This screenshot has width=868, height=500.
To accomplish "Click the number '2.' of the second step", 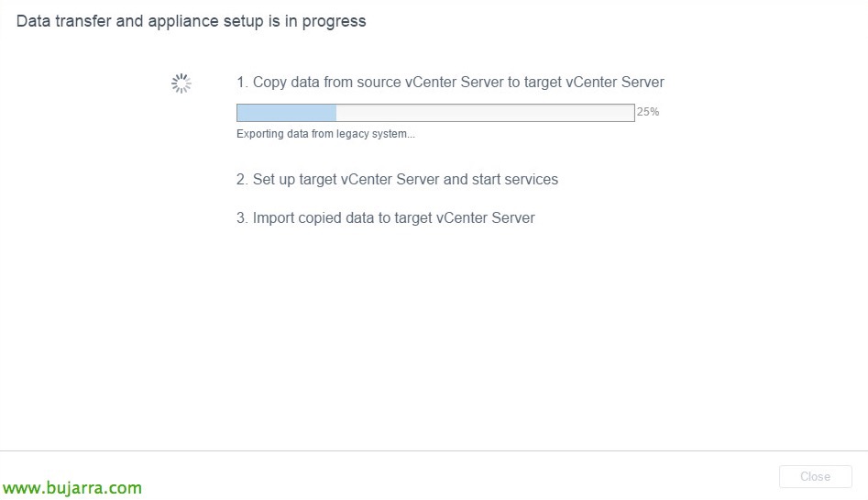I will pos(243,180).
